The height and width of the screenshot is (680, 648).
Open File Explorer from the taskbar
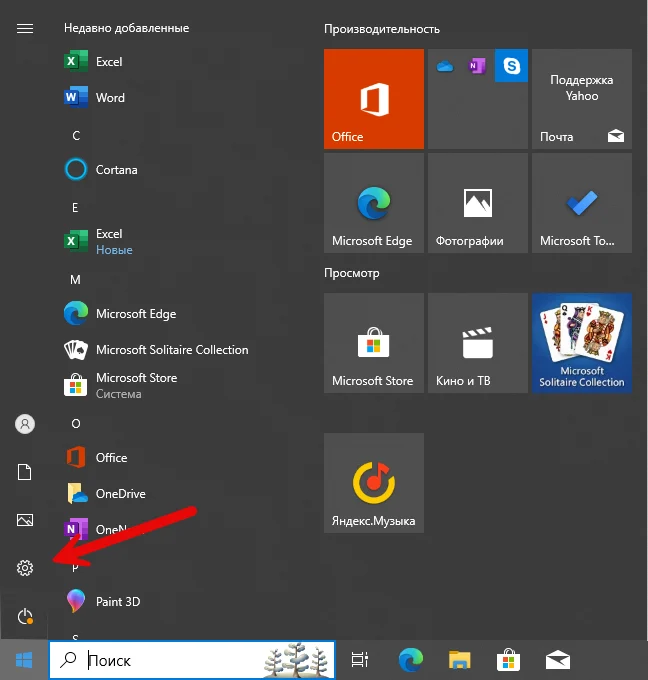[459, 660]
